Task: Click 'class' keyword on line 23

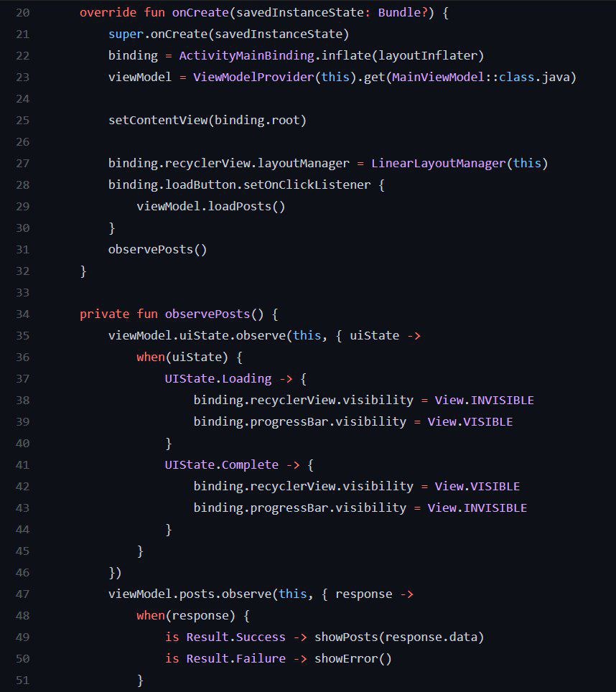Action: click(516, 78)
